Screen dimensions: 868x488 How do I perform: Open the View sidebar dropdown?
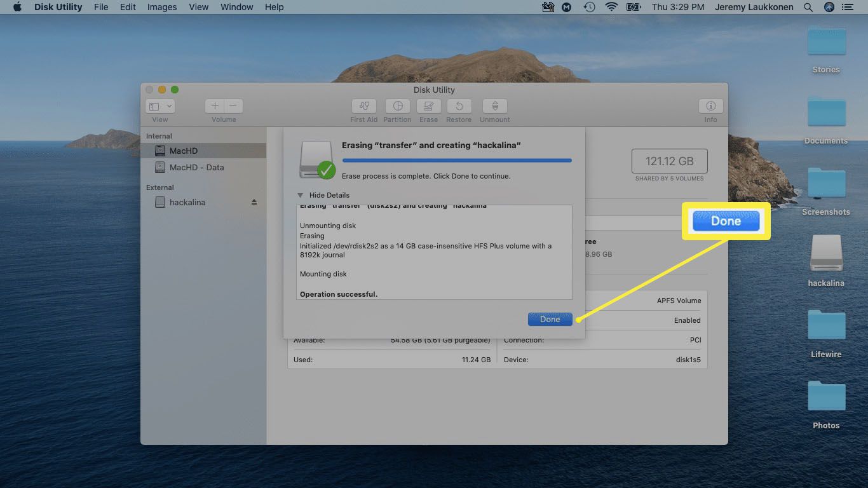click(160, 106)
